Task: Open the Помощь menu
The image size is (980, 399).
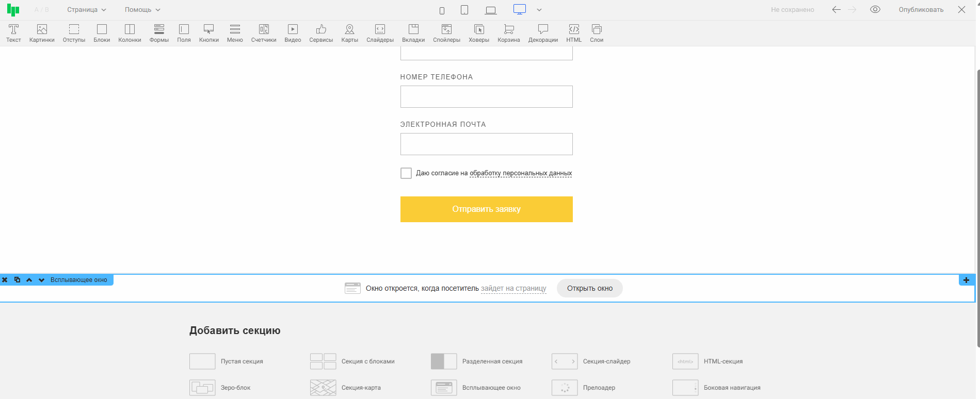Action: (x=142, y=10)
